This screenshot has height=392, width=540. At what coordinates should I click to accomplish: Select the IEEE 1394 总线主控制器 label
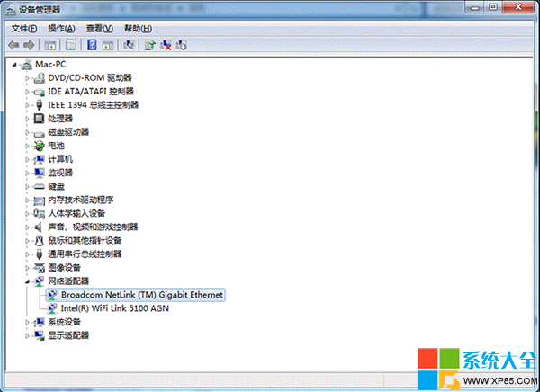[94, 105]
